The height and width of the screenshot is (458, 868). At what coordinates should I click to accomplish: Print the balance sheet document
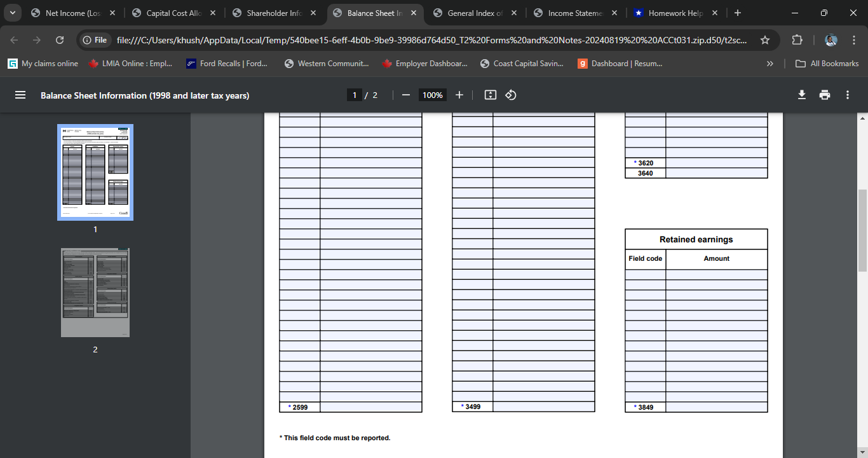825,95
